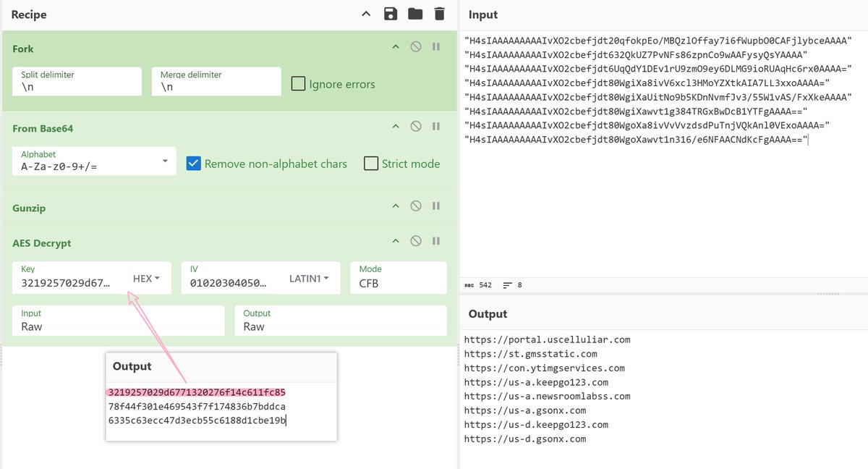This screenshot has height=469, width=868.
Task: Set breakpoint on Gunzip operation
Action: 436,206
